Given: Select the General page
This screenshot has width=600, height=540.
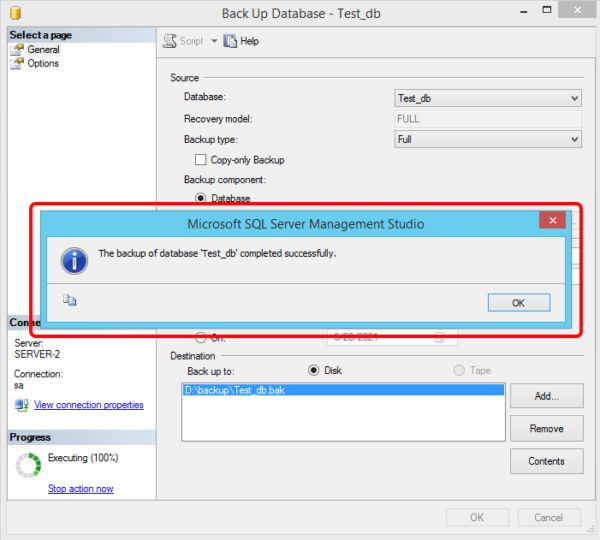Looking at the screenshot, I should point(43,49).
